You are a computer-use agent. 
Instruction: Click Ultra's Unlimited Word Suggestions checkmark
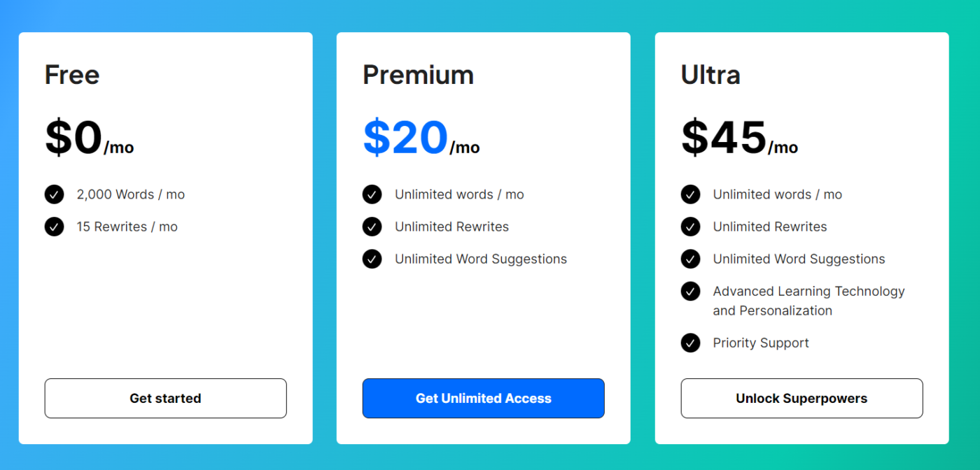point(690,259)
